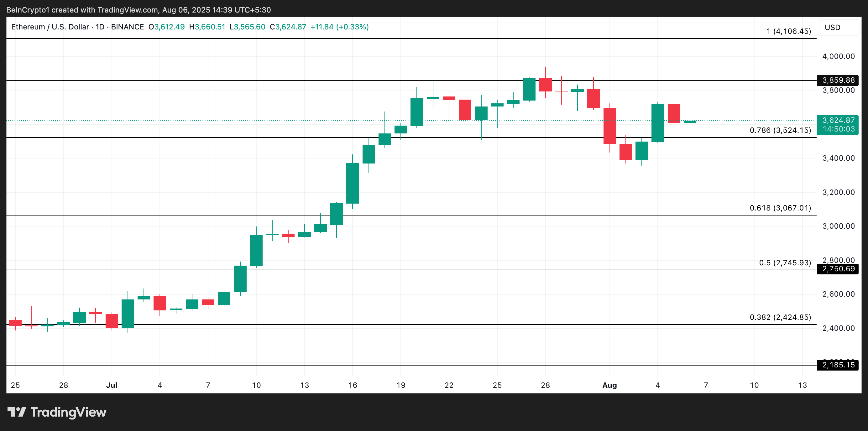Image resolution: width=868 pixels, height=431 pixels.
Task: Click the 2,185.15 price level tag
Action: tap(838, 365)
